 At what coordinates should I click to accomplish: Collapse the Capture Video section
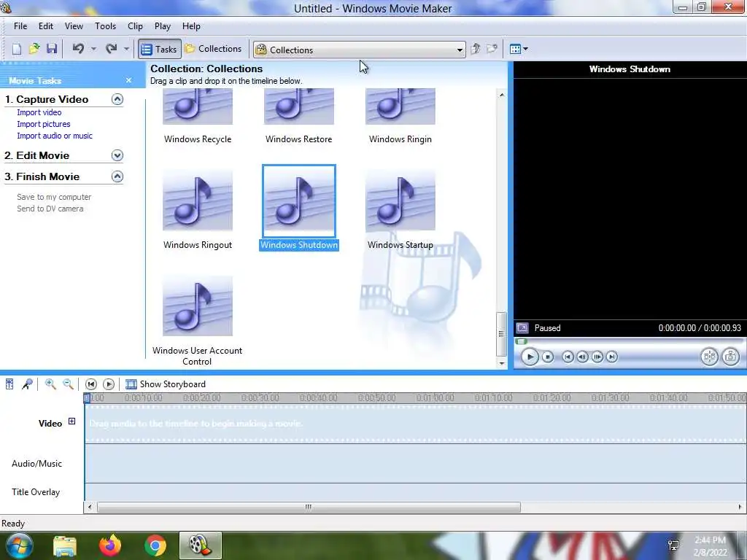117,99
